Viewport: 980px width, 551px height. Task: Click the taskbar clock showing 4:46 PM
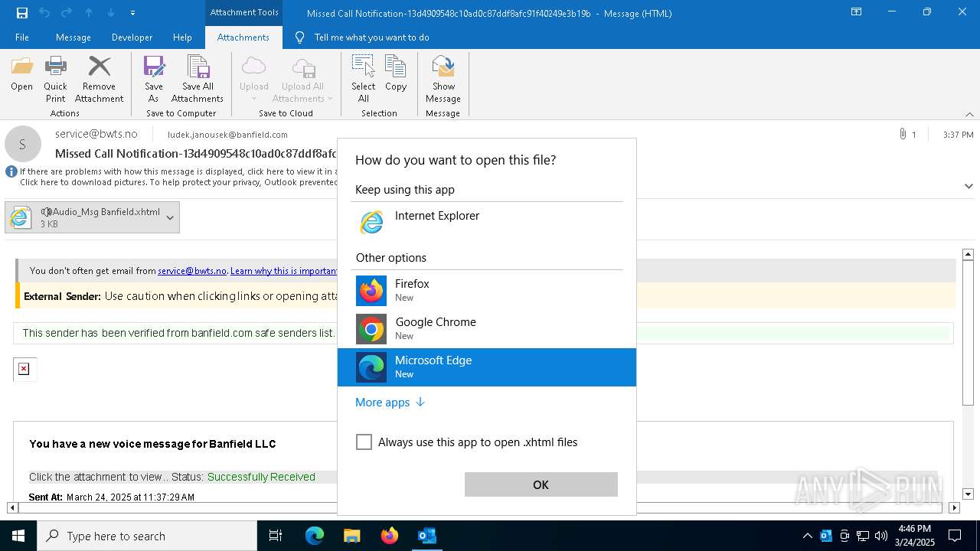pos(914,536)
